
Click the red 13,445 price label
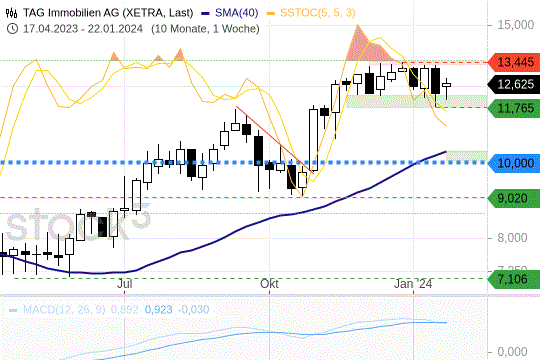point(514,63)
